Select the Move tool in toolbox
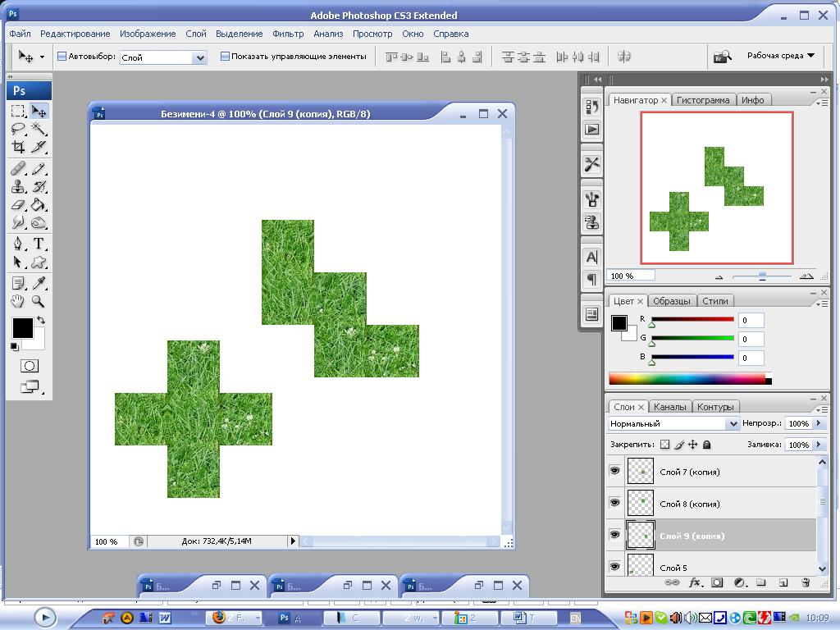Image resolution: width=840 pixels, height=630 pixels. (39, 112)
